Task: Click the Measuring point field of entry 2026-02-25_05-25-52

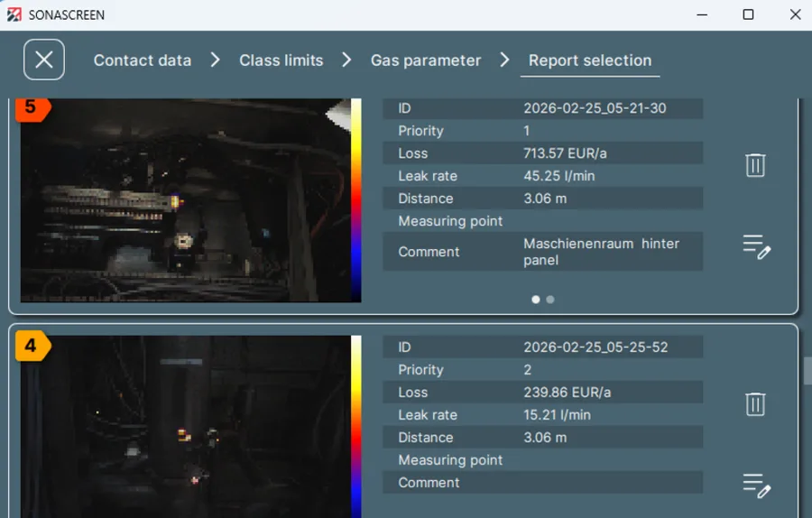Action: click(543, 460)
